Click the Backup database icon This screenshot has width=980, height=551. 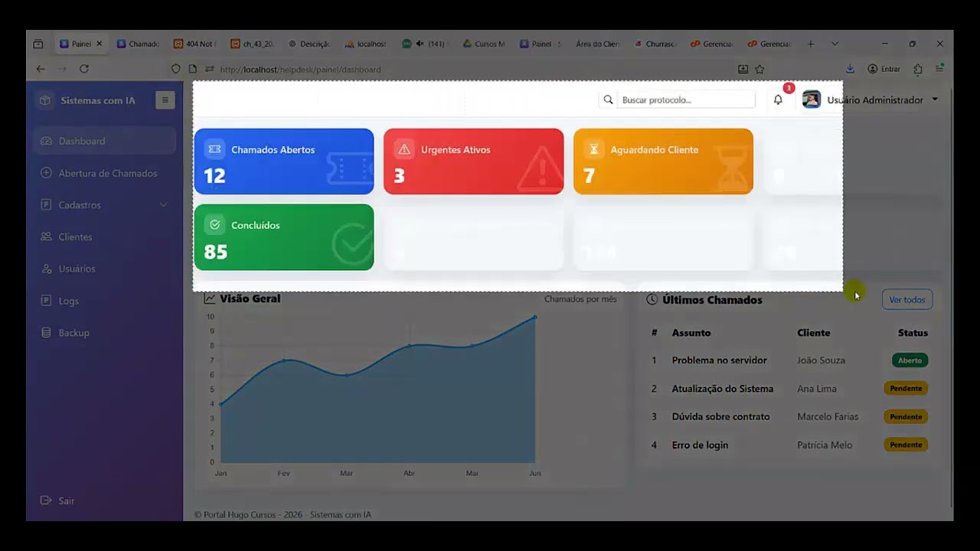(x=46, y=333)
